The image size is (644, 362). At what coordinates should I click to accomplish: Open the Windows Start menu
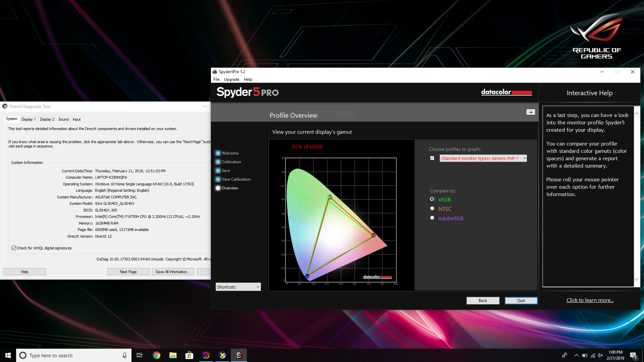click(8, 355)
